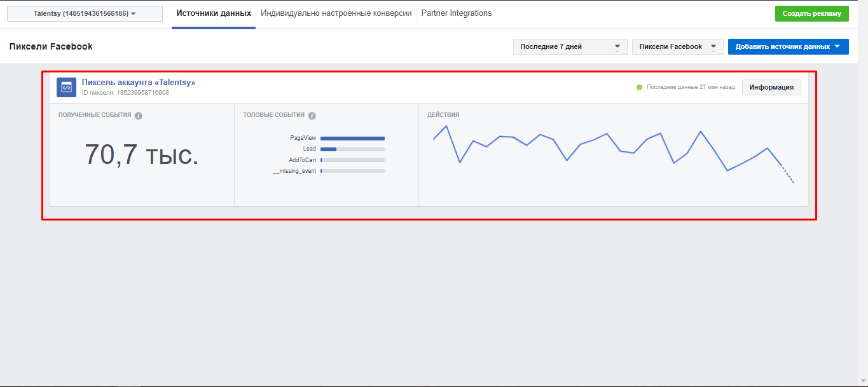868x387 pixels.
Task: Click Добавить источник данных button
Action: coord(788,46)
